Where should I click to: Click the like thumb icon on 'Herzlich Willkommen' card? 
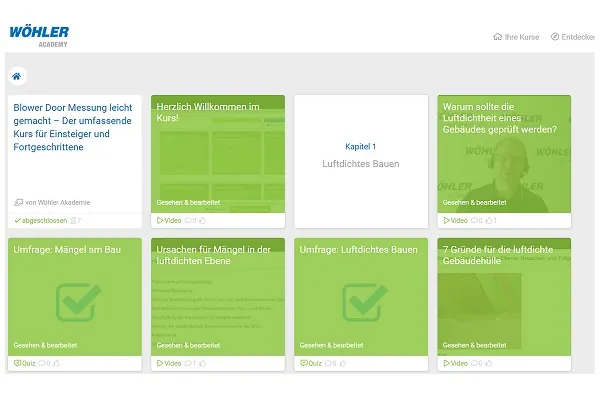coord(204,220)
